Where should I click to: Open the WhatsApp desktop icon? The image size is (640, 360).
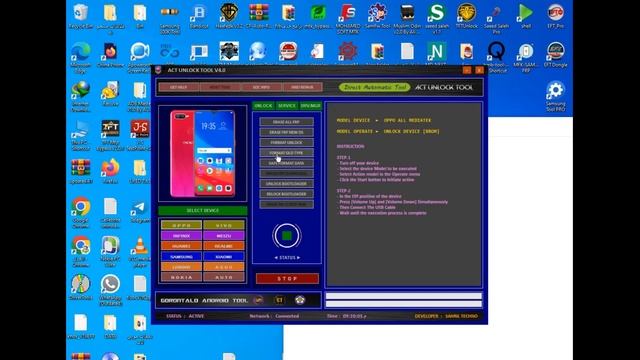coord(110,289)
